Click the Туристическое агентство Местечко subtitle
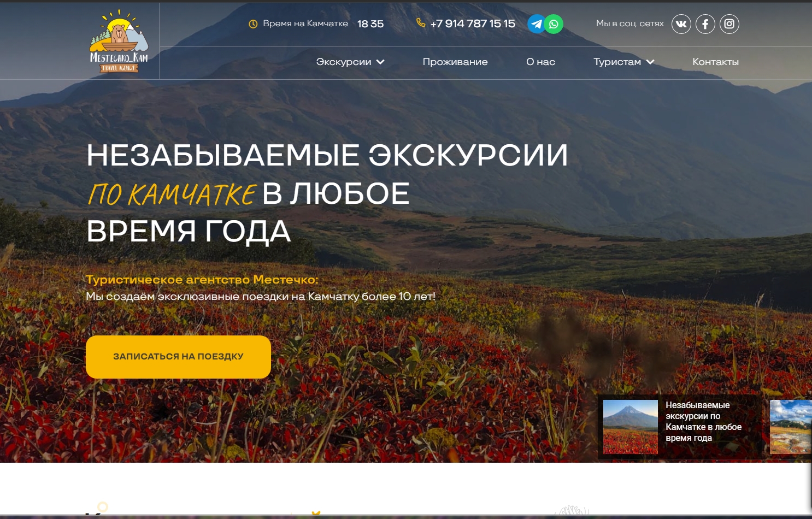Screen dimensions: 812x519 coord(202,280)
